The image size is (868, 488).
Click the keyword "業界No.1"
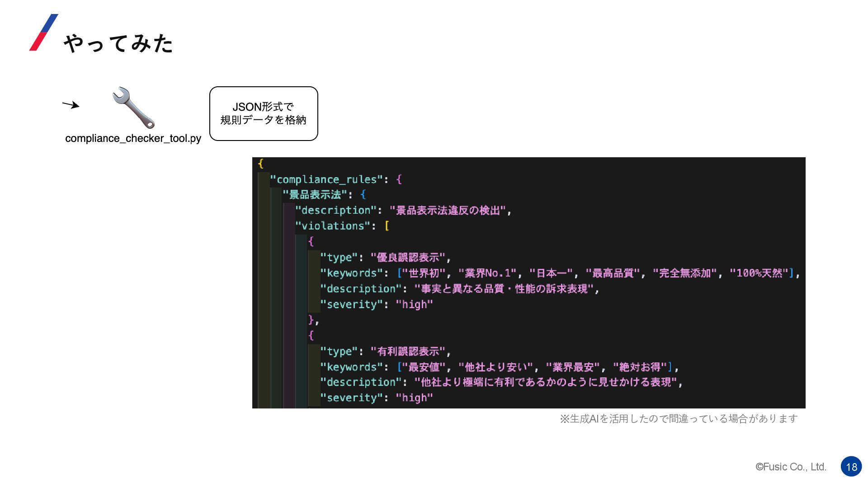click(487, 273)
